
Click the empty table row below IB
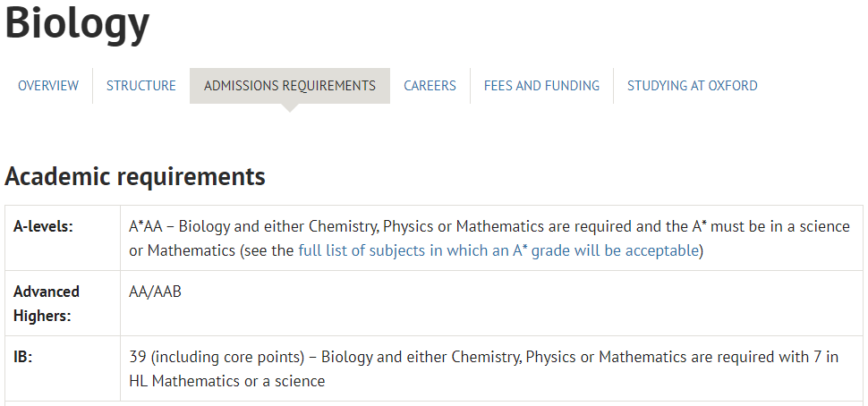pyautogui.click(x=434, y=404)
